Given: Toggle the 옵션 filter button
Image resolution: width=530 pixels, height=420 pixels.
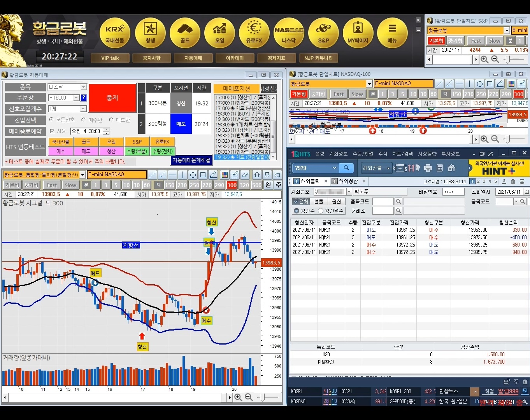Looking at the screenshot, I should point(337,201).
